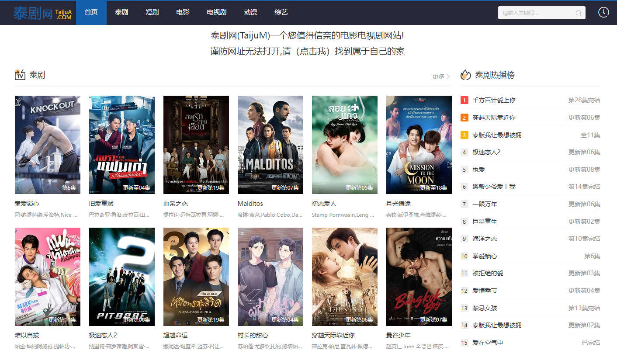Screen dimensions: 617x364
Task: Open rank 7 一眼万年
Action: coord(485,204)
